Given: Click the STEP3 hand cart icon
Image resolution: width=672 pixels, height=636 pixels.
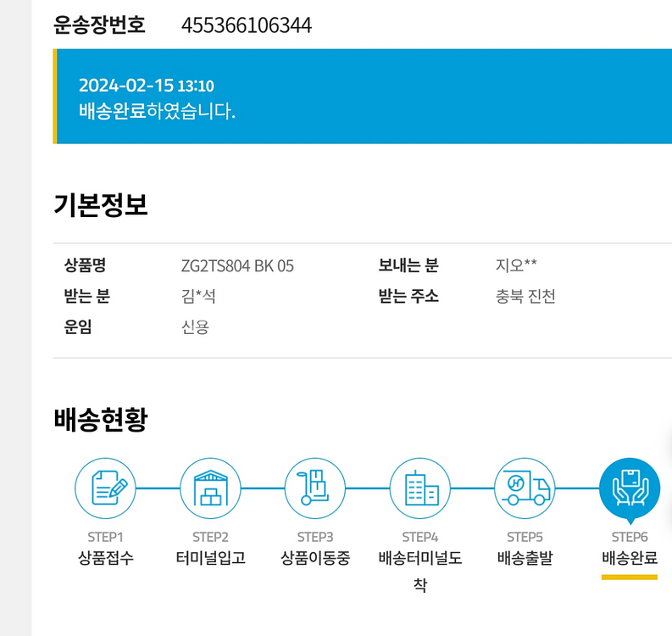Looking at the screenshot, I should [315, 488].
